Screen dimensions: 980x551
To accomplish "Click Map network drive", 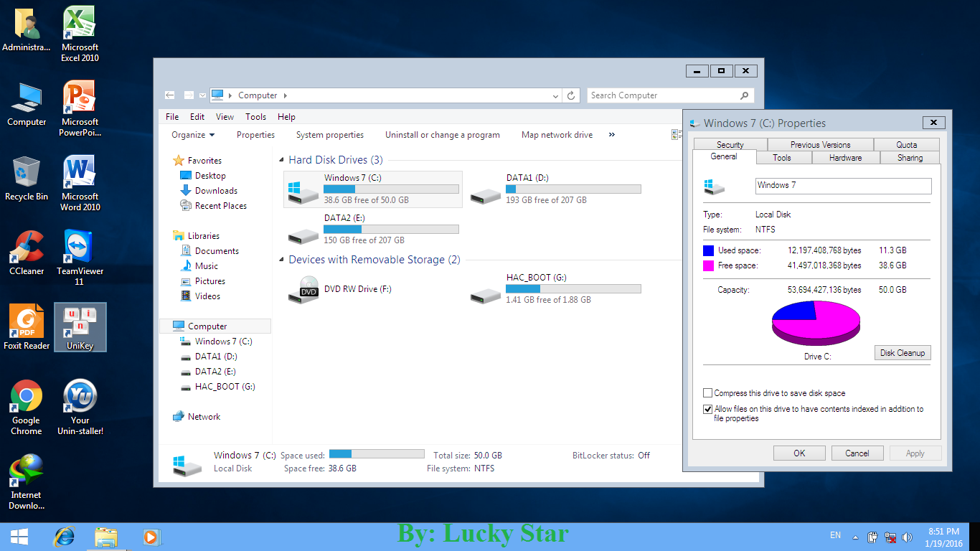I will pos(557,135).
